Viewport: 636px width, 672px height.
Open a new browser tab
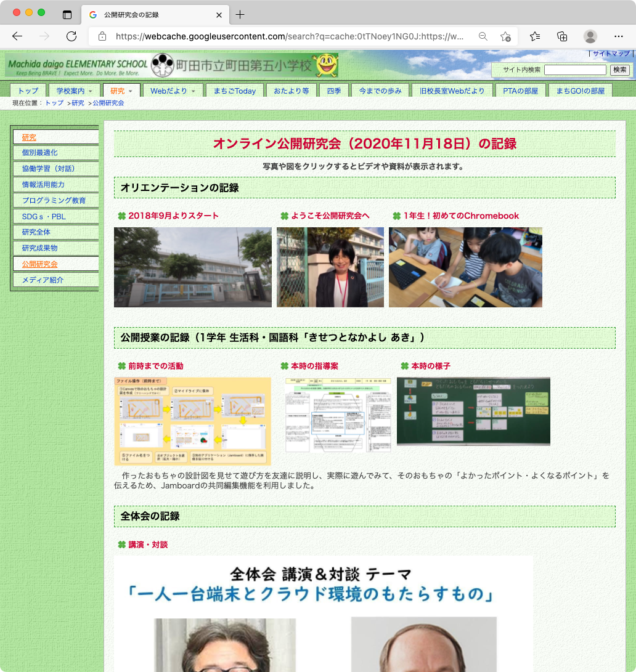click(240, 15)
